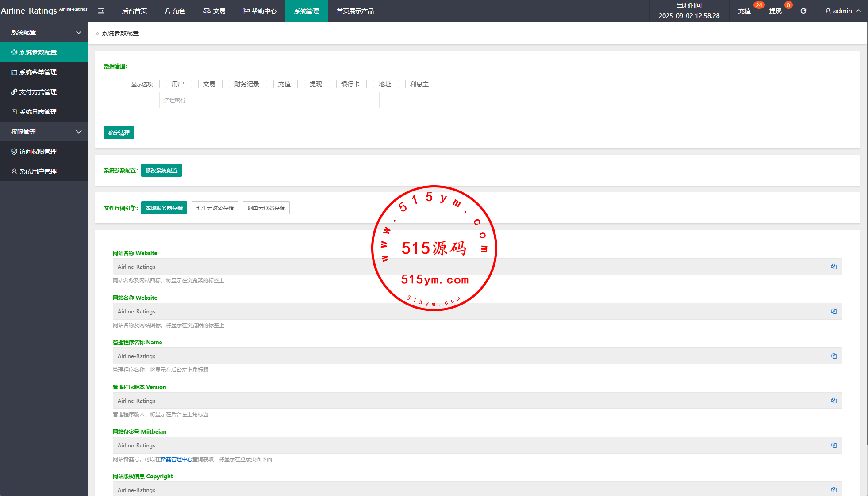
Task: Tick the 银行卡 checkbox
Action: [x=333, y=84]
